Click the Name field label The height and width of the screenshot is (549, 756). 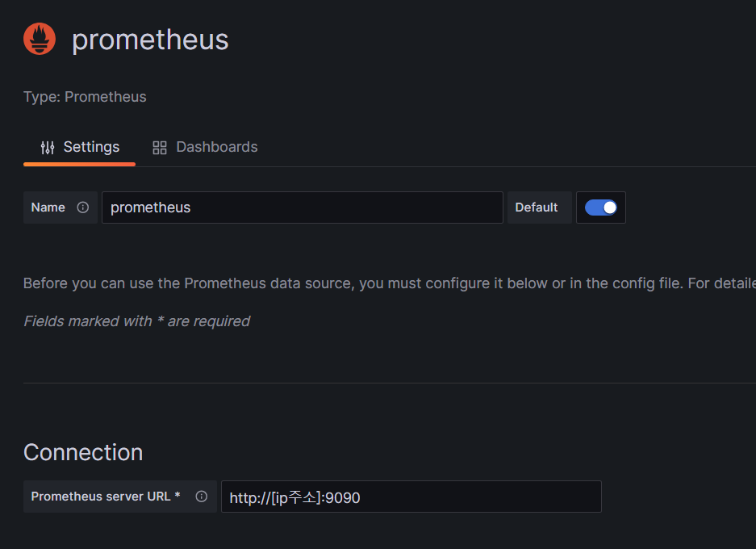(x=48, y=207)
